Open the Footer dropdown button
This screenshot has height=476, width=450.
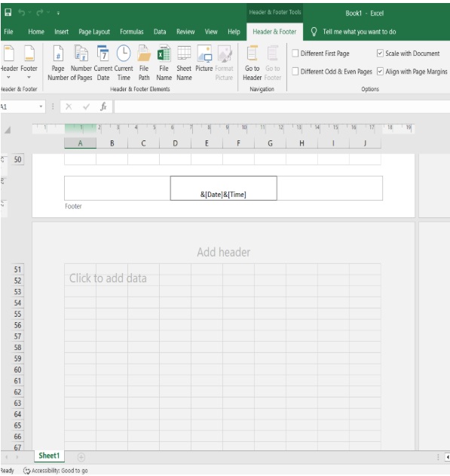(29, 63)
